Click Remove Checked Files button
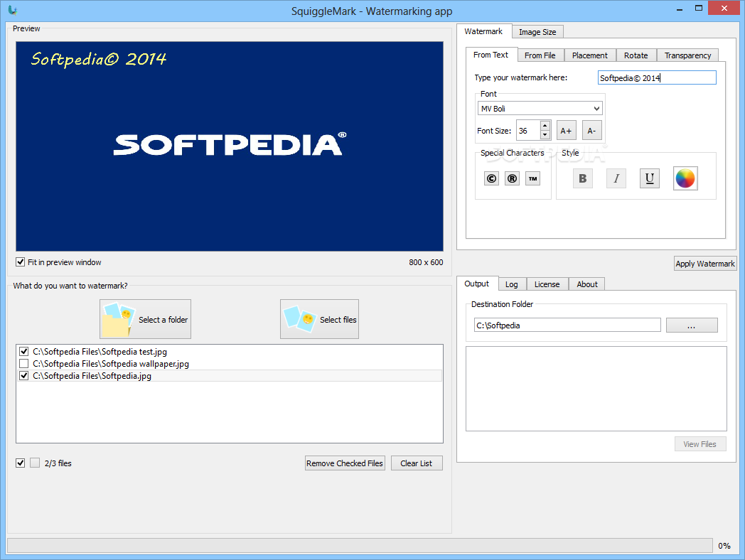The image size is (745, 560). point(345,463)
